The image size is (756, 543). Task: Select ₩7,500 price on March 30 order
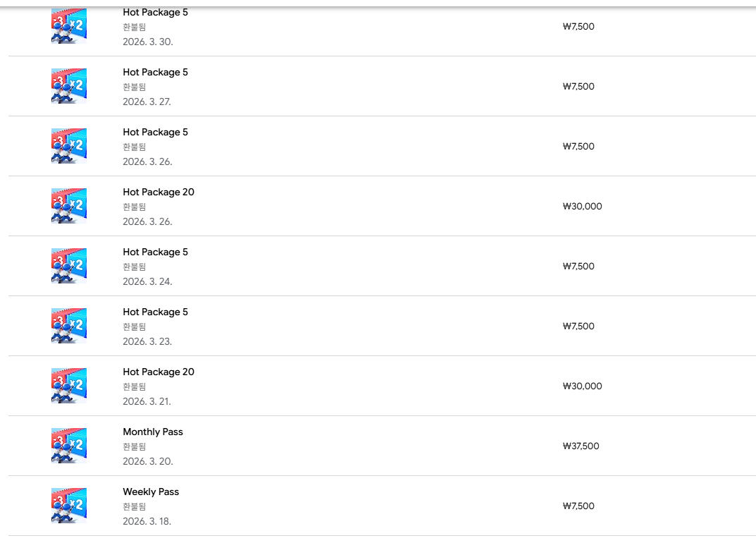click(x=578, y=27)
